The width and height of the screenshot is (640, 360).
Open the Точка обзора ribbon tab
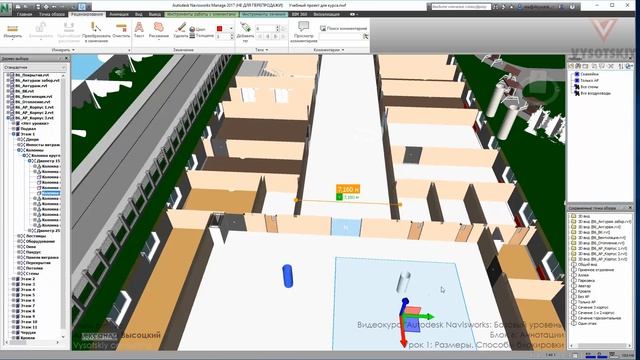[52, 14]
